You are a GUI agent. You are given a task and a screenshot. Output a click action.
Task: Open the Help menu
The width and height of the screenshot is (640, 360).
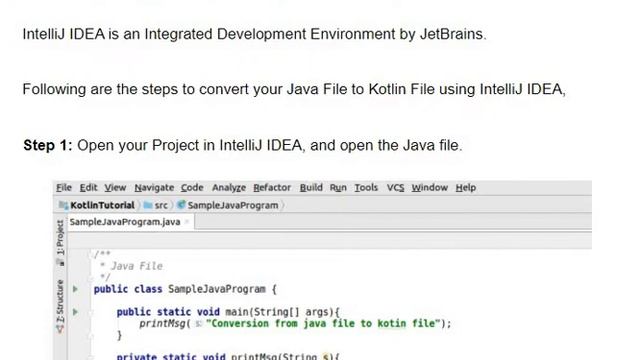pyautogui.click(x=466, y=188)
